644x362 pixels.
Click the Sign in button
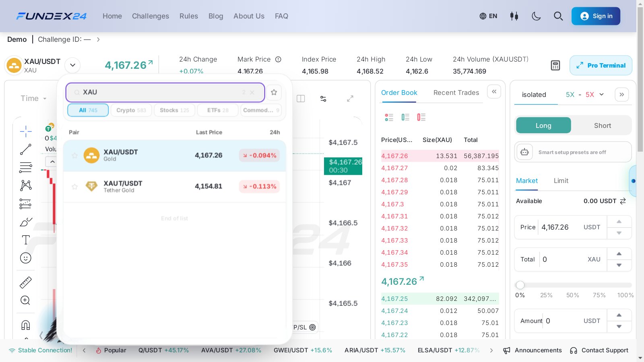tap(596, 16)
